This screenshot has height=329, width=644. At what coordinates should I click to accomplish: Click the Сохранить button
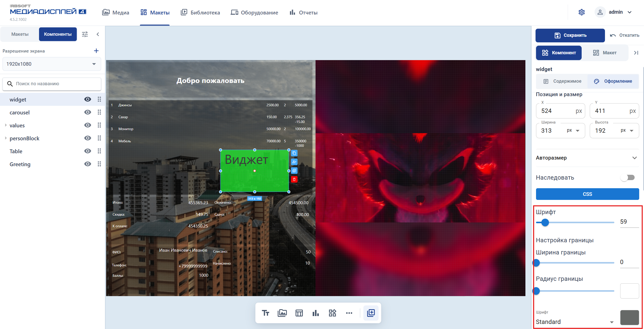click(570, 35)
